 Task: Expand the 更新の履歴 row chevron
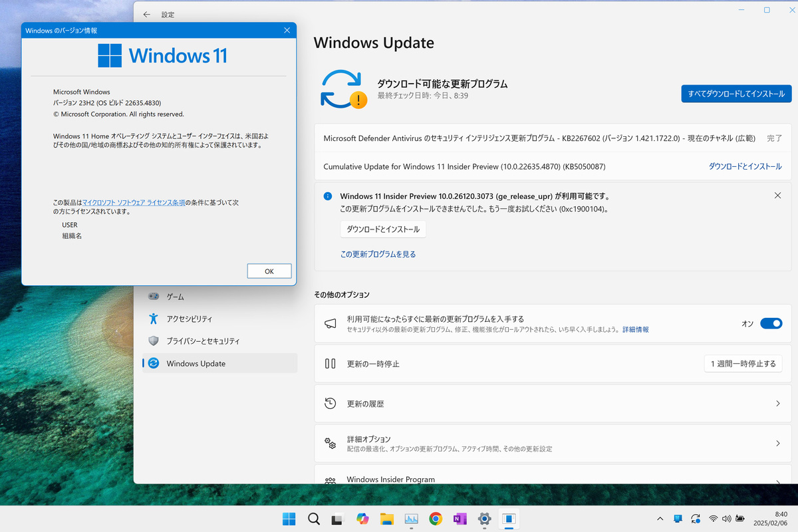pyautogui.click(x=778, y=403)
